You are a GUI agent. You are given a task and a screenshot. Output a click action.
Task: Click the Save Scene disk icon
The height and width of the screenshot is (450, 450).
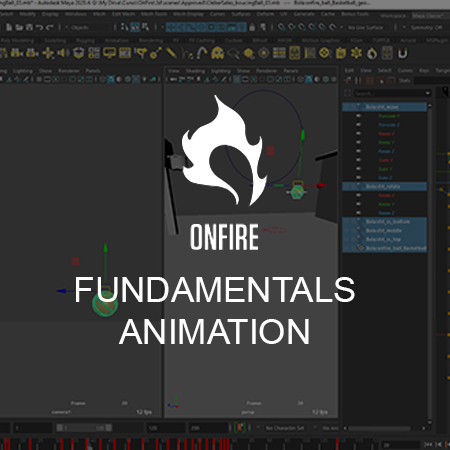(x=29, y=27)
